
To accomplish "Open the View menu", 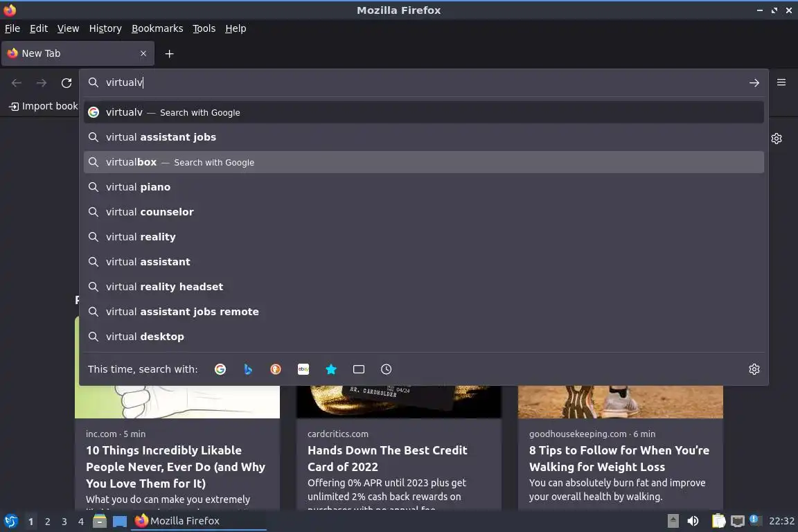I will [68, 28].
